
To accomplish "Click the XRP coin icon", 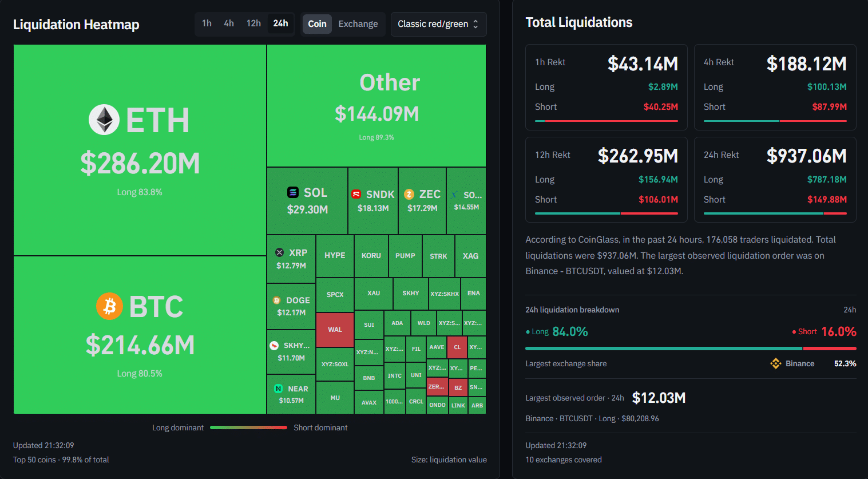I will coord(279,252).
